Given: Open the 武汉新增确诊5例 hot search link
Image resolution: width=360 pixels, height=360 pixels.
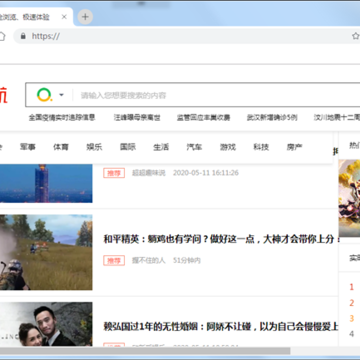Looking at the screenshot, I should 272,117.
